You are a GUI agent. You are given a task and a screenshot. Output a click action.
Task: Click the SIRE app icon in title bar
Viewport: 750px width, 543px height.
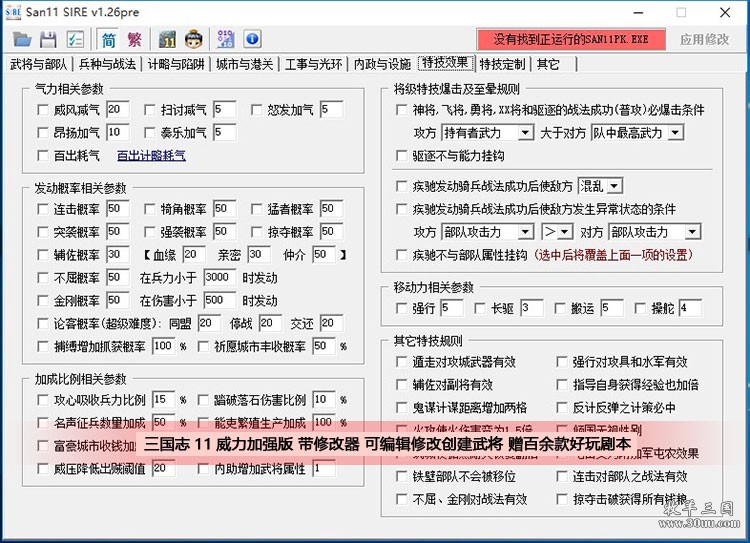(13, 12)
